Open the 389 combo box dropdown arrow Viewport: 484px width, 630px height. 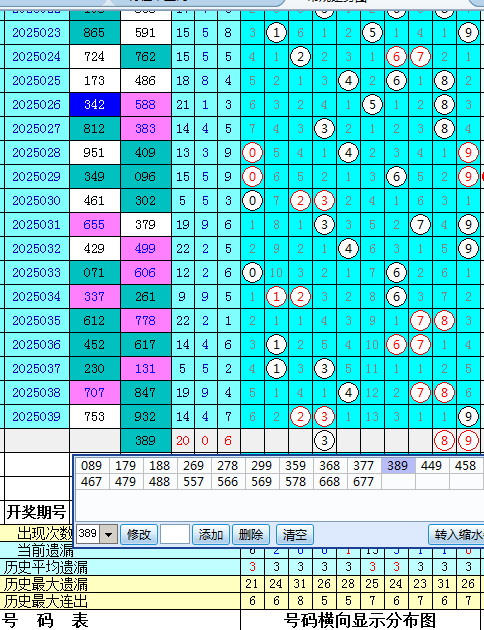click(108, 534)
